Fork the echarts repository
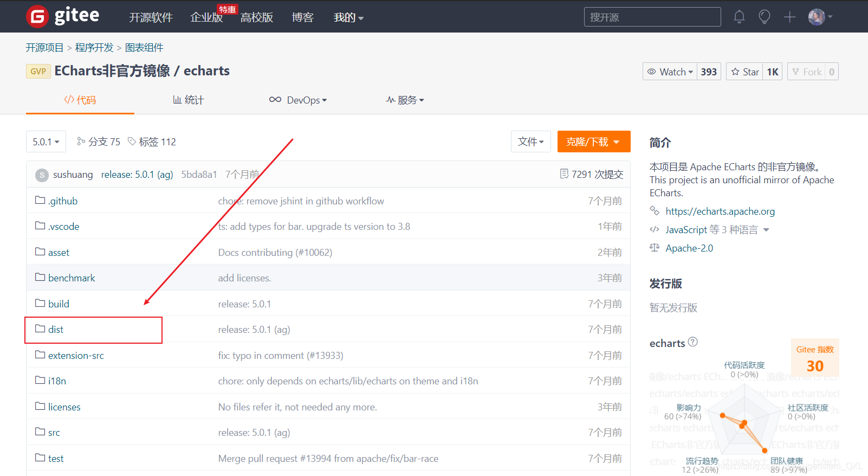Screen dimensions: 868x476 [807, 72]
